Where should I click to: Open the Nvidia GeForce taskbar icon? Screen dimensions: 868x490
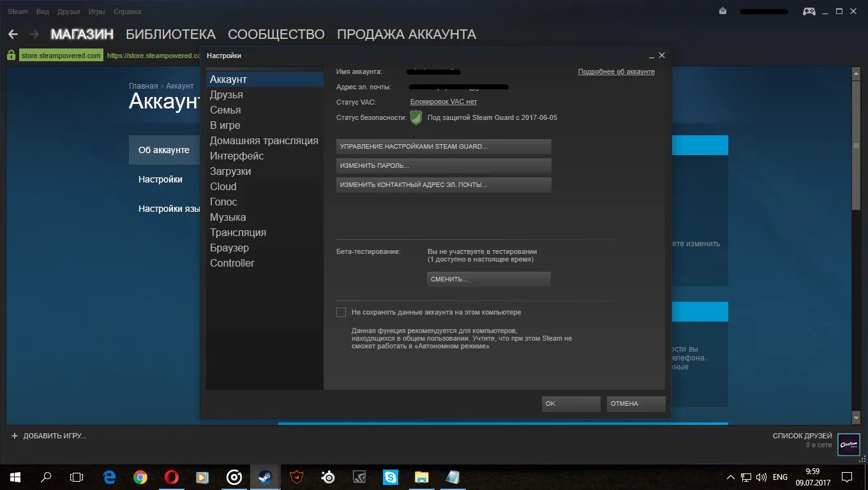[359, 477]
